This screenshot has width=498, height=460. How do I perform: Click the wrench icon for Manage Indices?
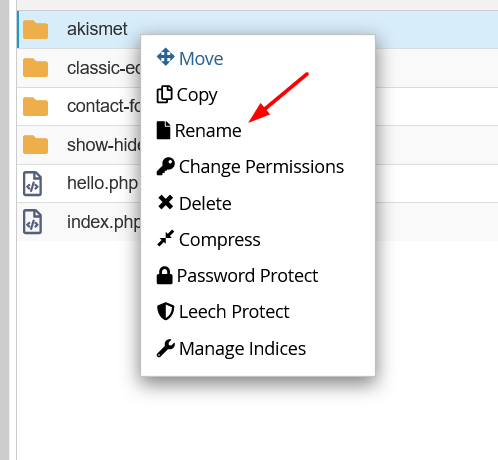tap(165, 348)
